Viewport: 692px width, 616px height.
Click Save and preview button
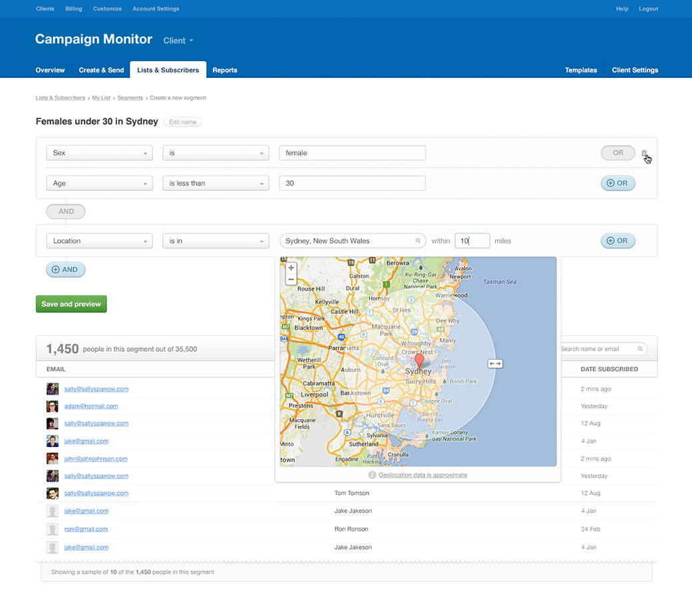pyautogui.click(x=71, y=304)
